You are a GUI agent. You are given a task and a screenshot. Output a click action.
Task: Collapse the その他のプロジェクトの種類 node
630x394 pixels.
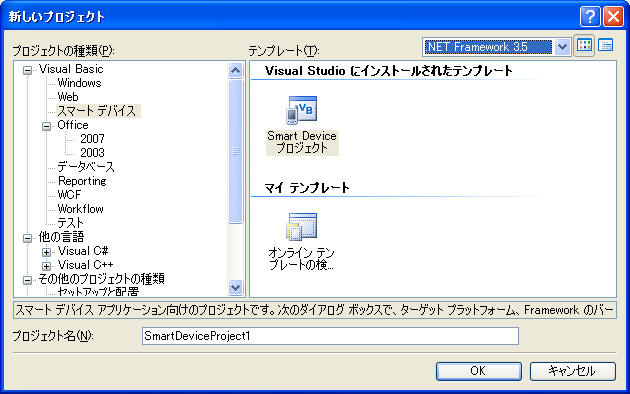[x=27, y=280]
